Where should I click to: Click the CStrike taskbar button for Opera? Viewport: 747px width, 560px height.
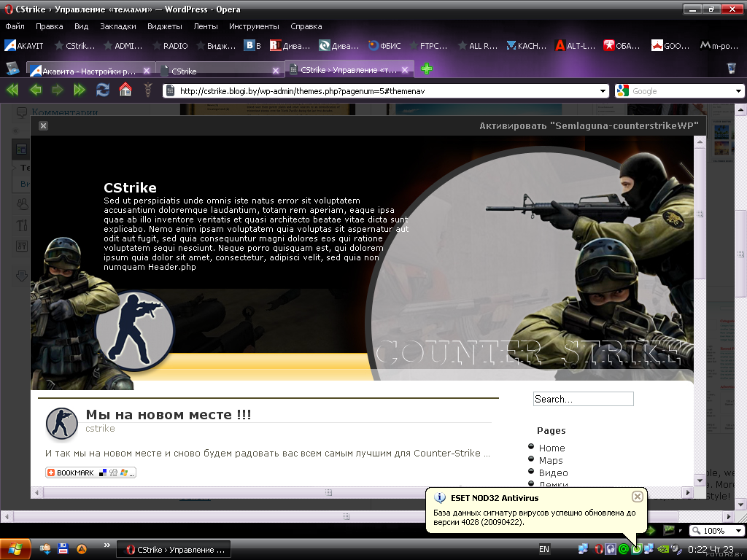point(174,550)
